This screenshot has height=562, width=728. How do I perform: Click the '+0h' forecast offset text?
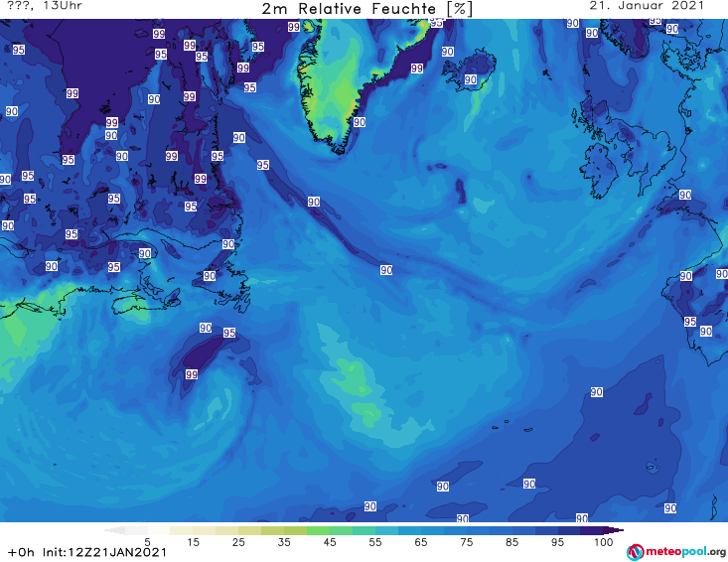click(21, 552)
